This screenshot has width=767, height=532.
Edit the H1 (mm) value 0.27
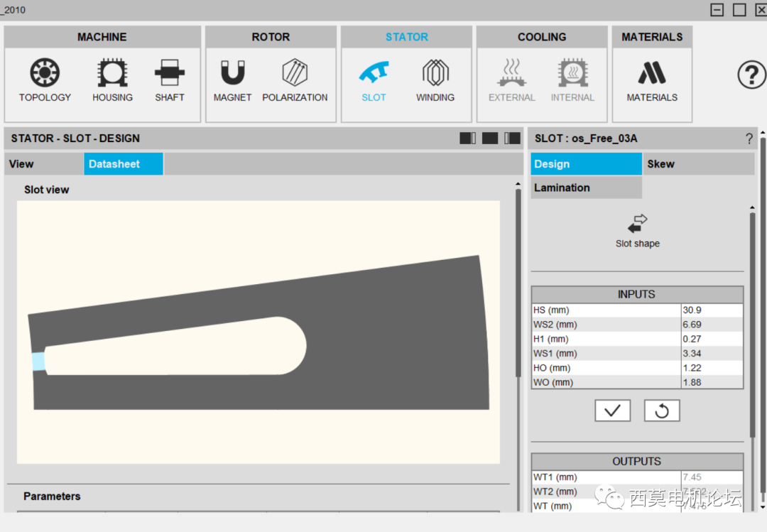tap(712, 339)
